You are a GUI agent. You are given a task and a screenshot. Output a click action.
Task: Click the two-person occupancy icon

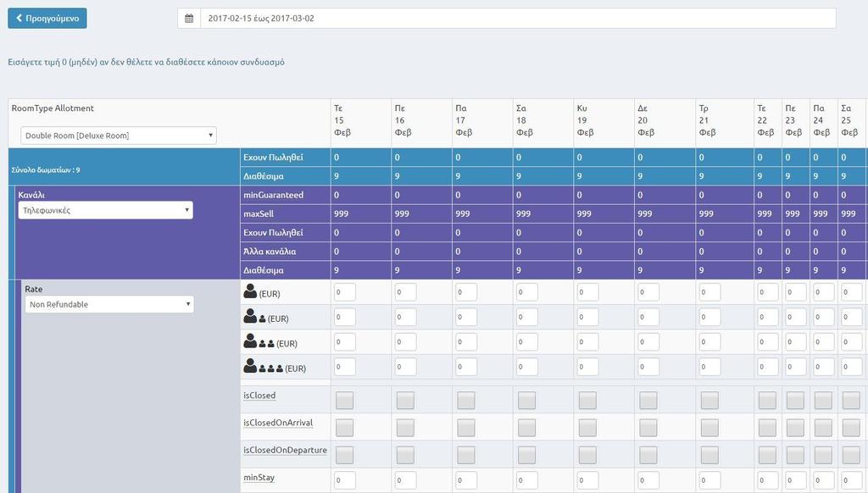pyautogui.click(x=254, y=317)
